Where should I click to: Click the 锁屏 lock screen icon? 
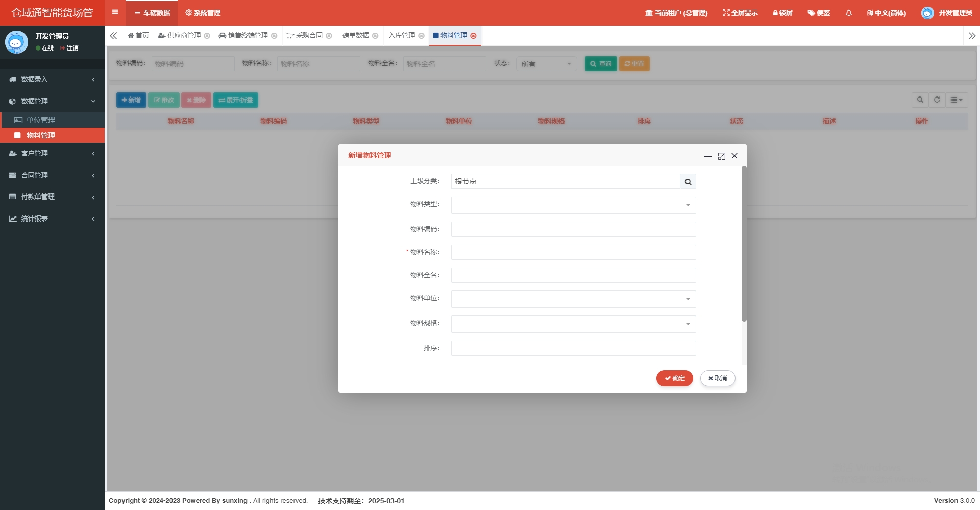click(775, 13)
